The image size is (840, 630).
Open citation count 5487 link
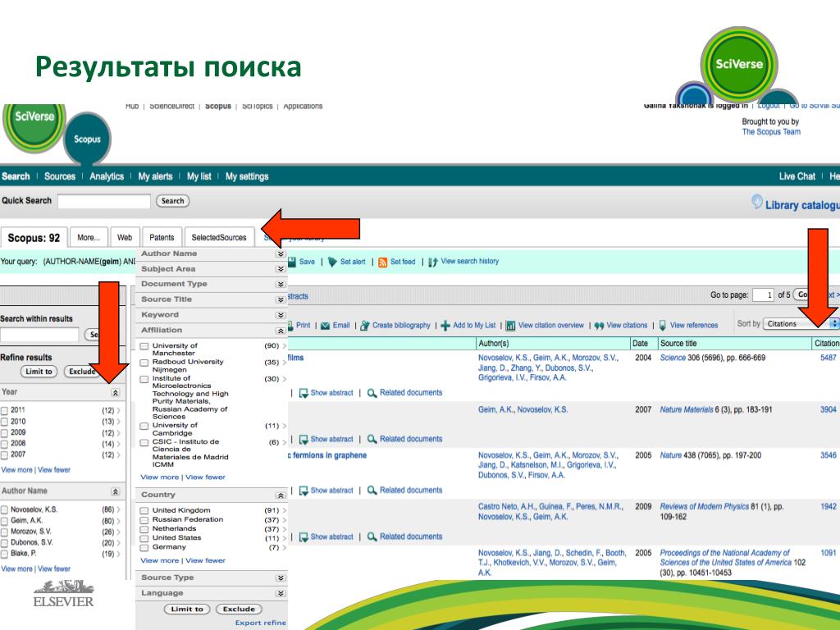click(829, 358)
